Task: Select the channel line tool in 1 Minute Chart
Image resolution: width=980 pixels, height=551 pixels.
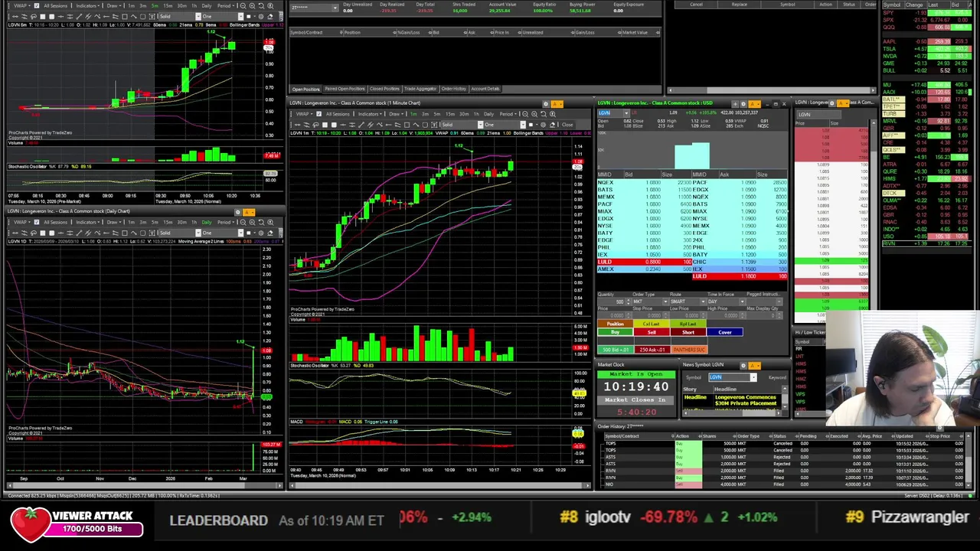Action: point(371,125)
